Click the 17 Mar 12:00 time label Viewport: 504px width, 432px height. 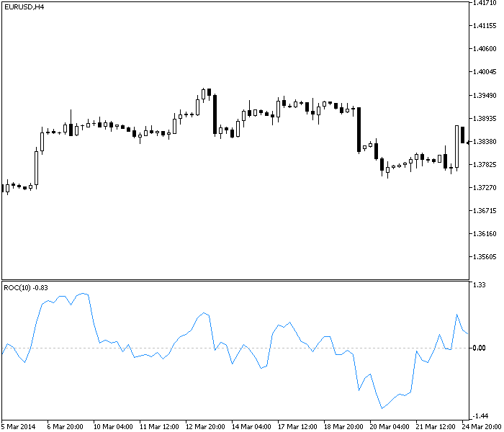(297, 426)
